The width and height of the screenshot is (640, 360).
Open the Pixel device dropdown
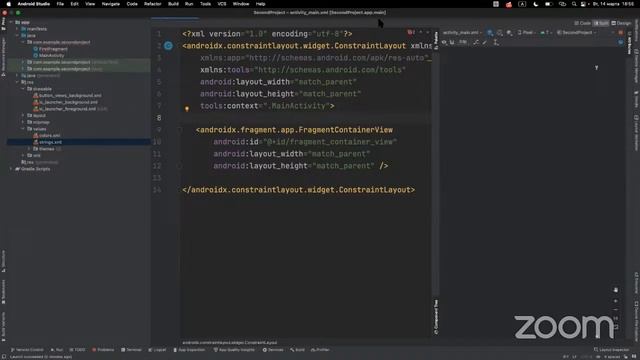click(x=527, y=33)
